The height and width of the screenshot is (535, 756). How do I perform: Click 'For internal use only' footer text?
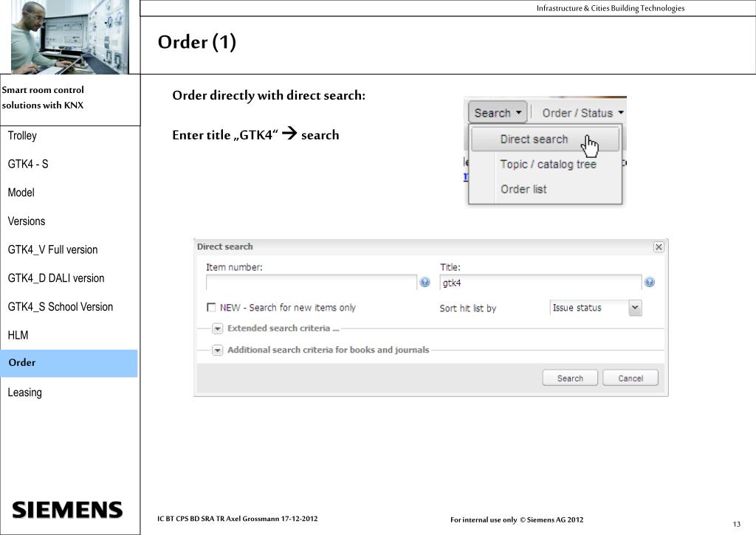(x=484, y=520)
